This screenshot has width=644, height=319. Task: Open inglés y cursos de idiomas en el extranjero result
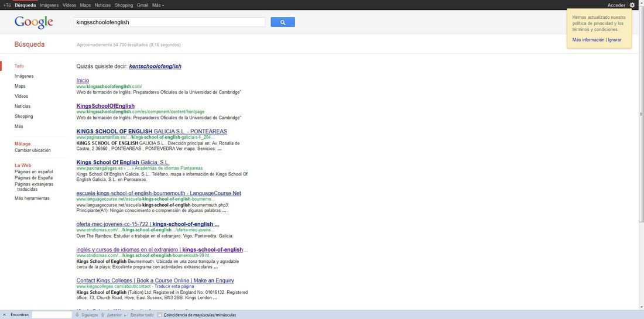tap(162, 249)
